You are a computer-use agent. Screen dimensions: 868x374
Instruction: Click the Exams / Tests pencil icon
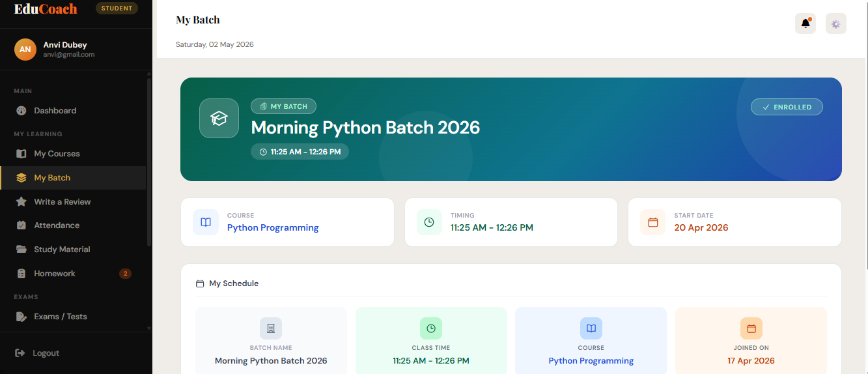tap(21, 317)
